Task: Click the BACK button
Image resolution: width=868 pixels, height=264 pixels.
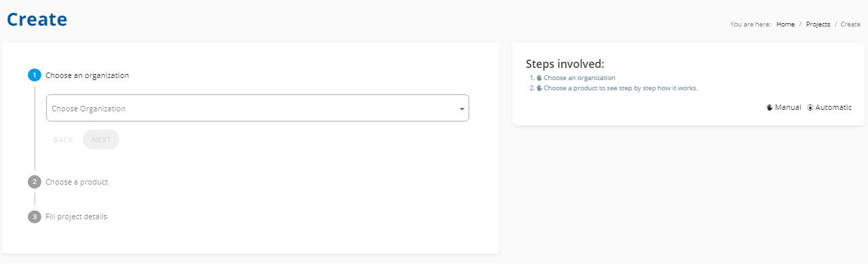Action: (63, 139)
